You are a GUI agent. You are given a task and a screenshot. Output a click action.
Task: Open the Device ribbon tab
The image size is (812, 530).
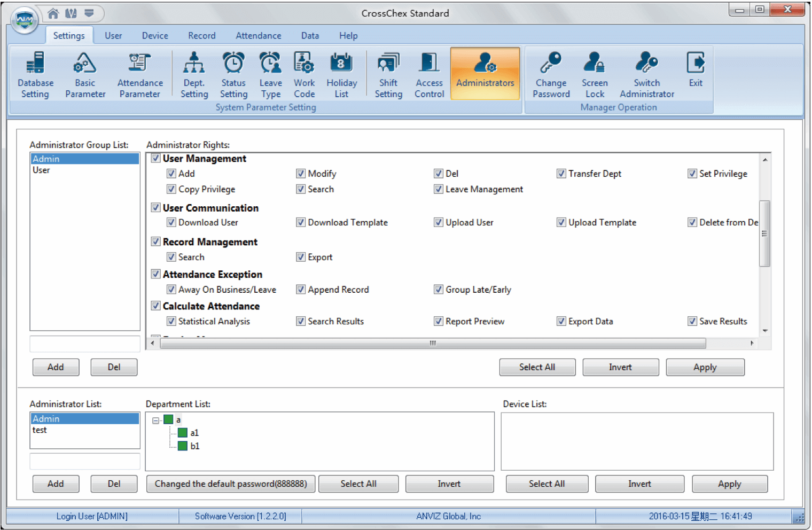(x=155, y=36)
